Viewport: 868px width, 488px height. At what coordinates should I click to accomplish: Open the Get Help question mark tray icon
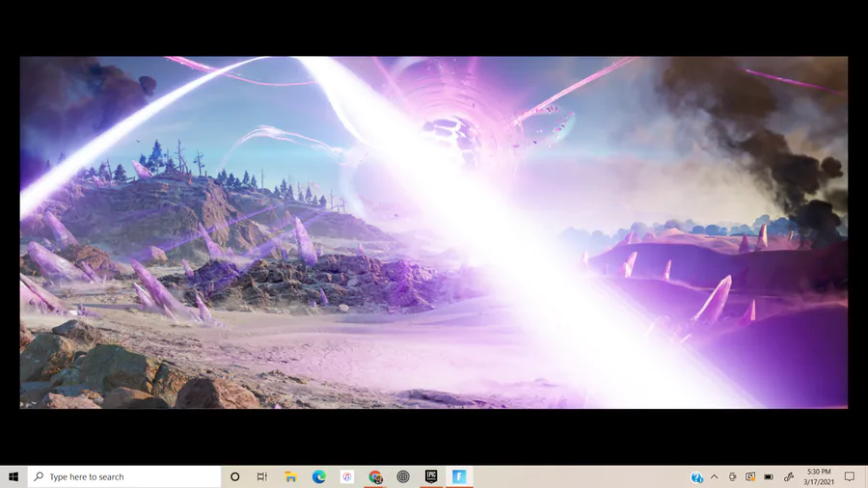pyautogui.click(x=696, y=477)
